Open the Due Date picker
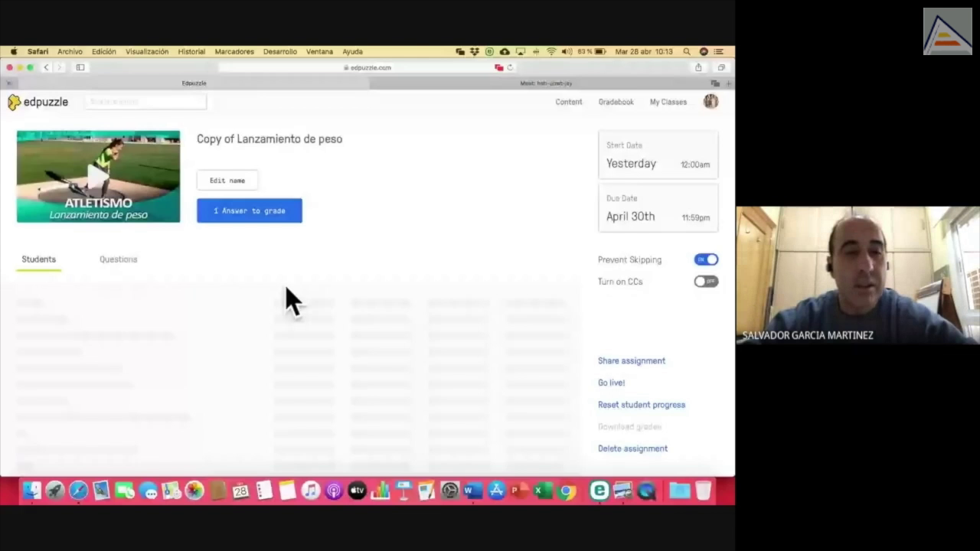Image resolution: width=980 pixels, height=551 pixels. (658, 208)
